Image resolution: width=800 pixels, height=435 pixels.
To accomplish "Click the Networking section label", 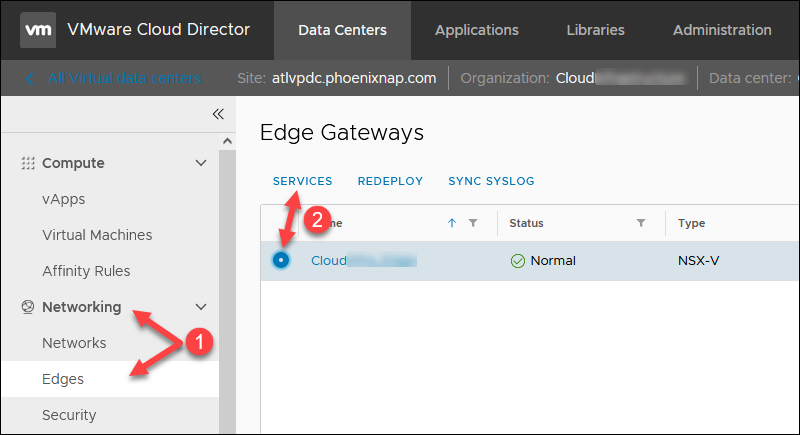I will coord(82,307).
